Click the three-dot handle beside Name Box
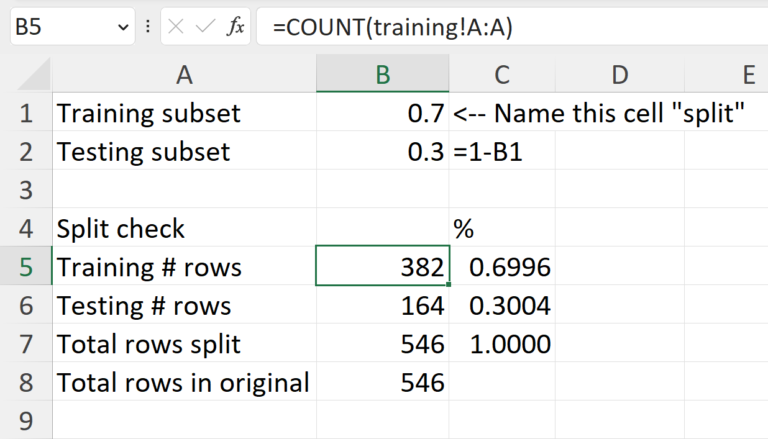The width and height of the screenshot is (768, 439). [148, 28]
